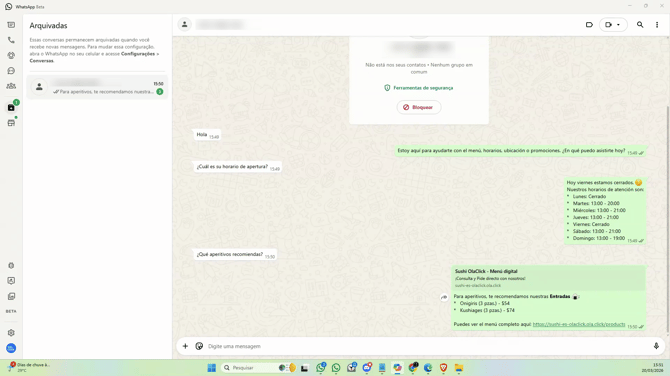Open the three-dot chat menu
The height and width of the screenshot is (376, 670).
click(657, 25)
